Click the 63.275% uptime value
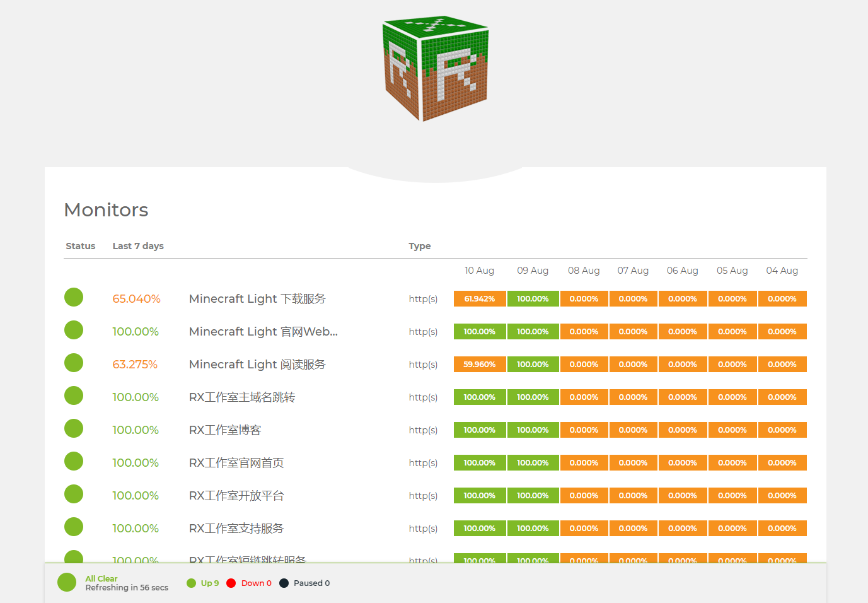The image size is (868, 603). click(135, 365)
